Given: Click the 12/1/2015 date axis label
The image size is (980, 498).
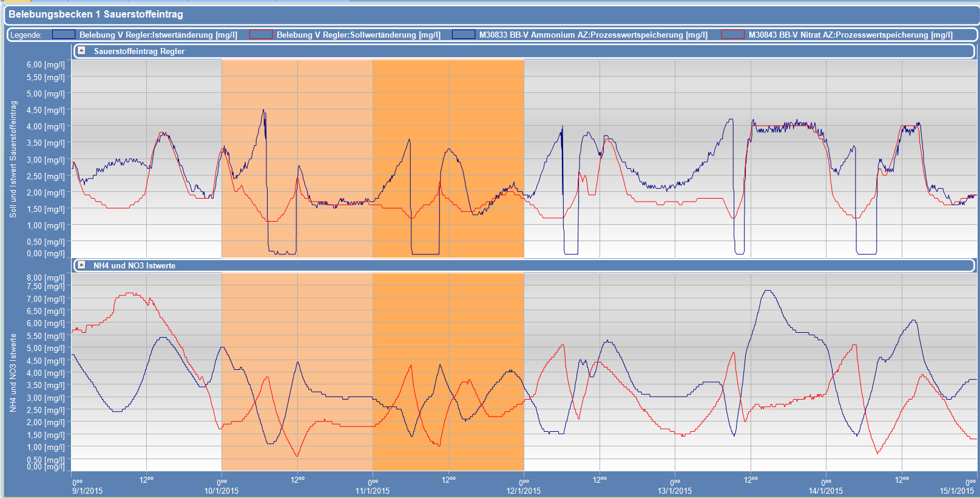Looking at the screenshot, I should [x=523, y=491].
